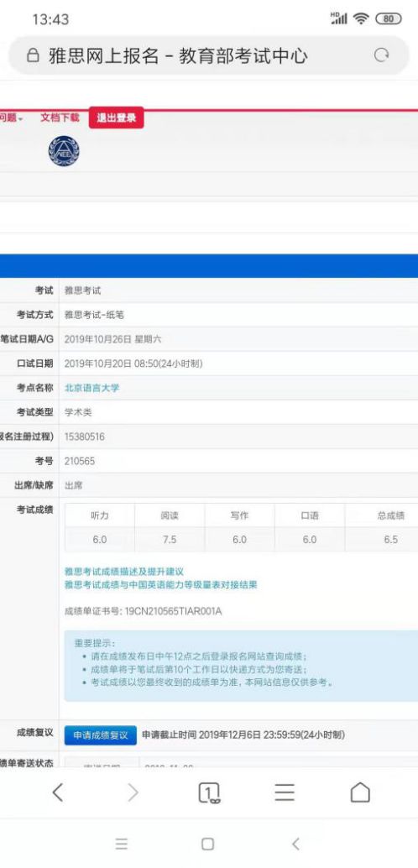
Task: Tap the Android recent apps button
Action: click(121, 844)
